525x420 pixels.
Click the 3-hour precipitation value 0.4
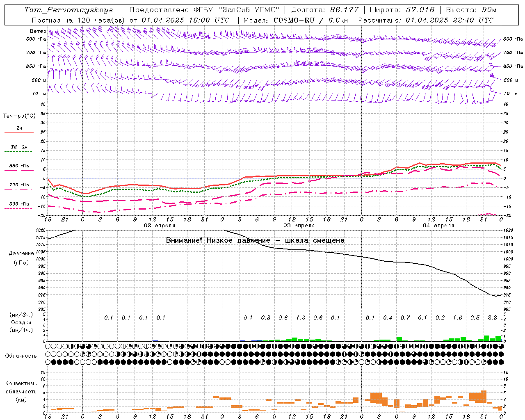tap(388, 318)
